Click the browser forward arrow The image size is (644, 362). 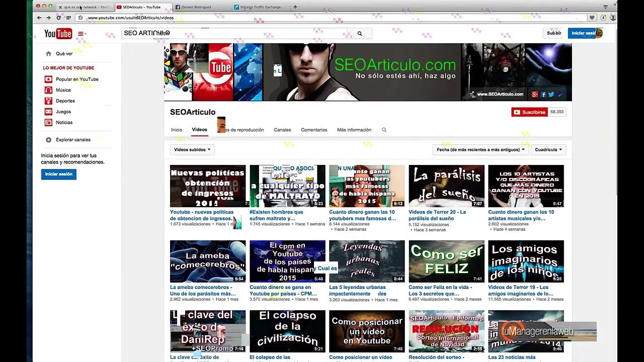48,18
